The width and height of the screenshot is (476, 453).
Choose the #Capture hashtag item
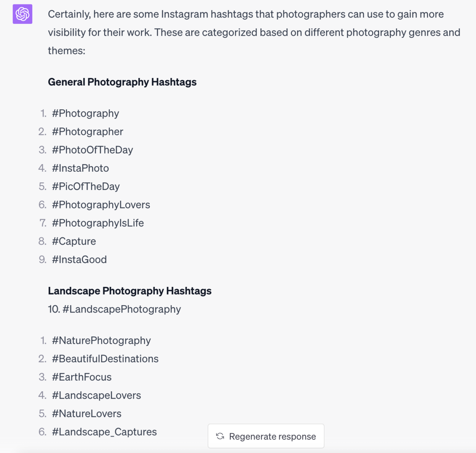74,241
